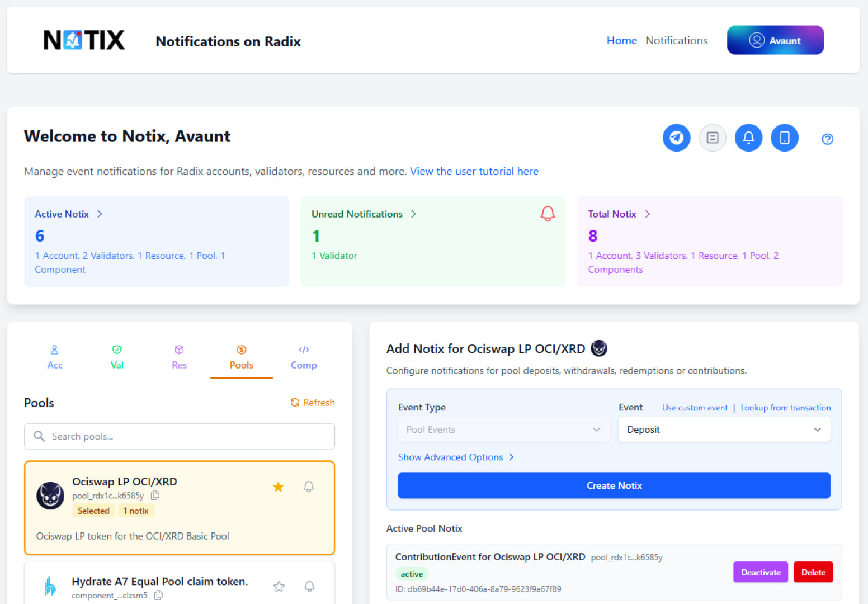Switch to the Comp tab
The width and height of the screenshot is (868, 604).
point(304,357)
